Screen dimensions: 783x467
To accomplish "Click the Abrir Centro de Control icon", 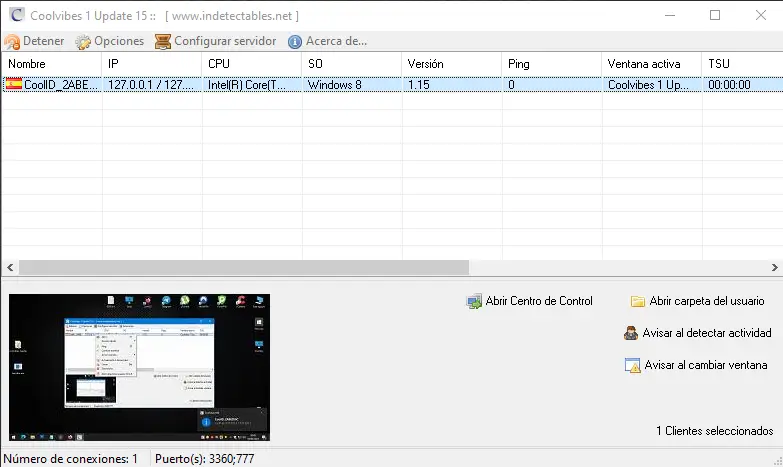I will click(x=474, y=301).
